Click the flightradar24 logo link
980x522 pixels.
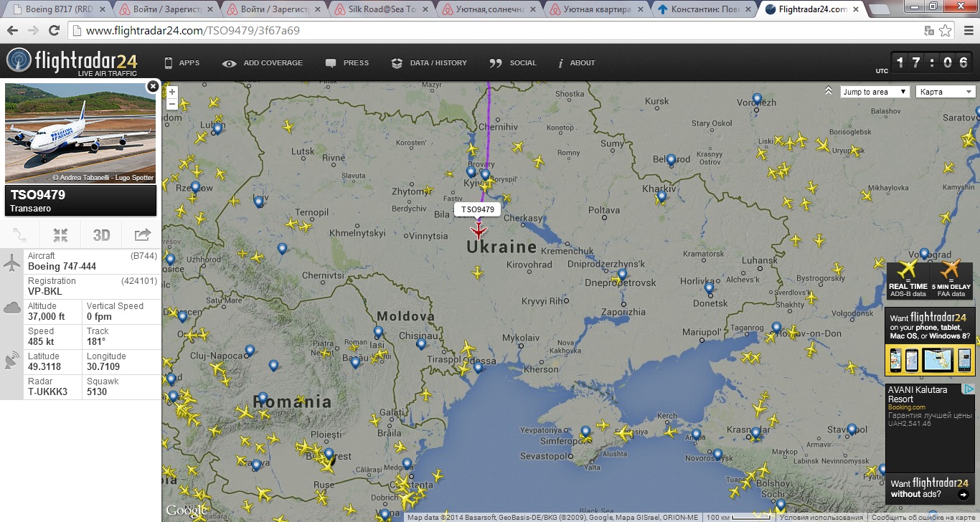tap(72, 62)
